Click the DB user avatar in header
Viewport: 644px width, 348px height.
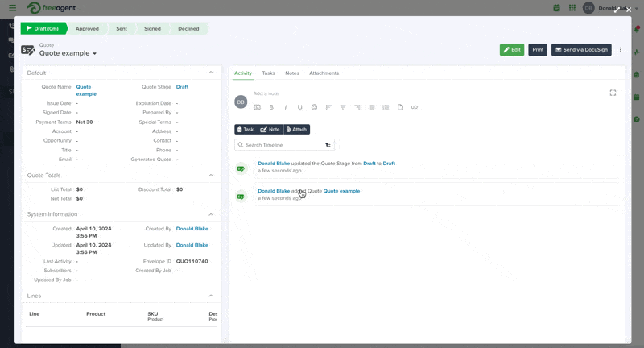coord(588,8)
